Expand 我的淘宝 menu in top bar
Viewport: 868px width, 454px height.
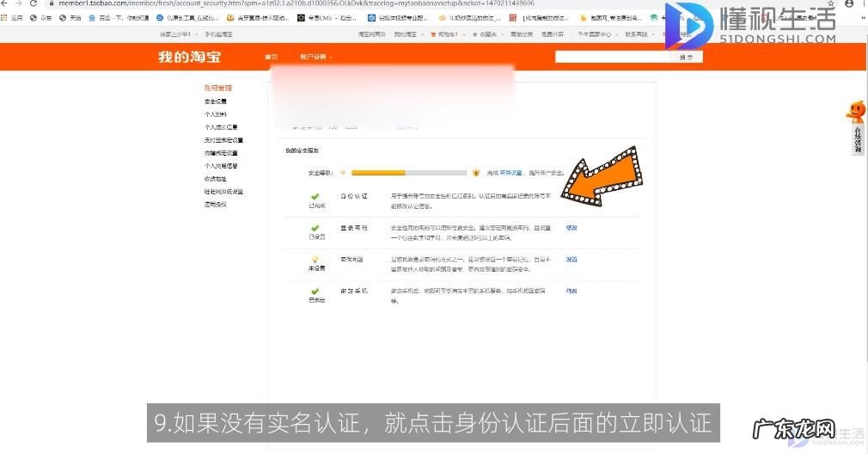tap(408, 34)
